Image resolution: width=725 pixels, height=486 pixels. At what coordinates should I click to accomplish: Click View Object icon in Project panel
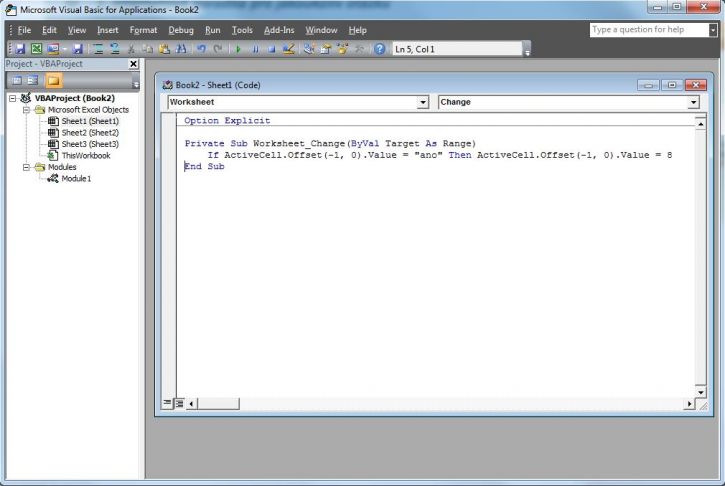point(32,80)
